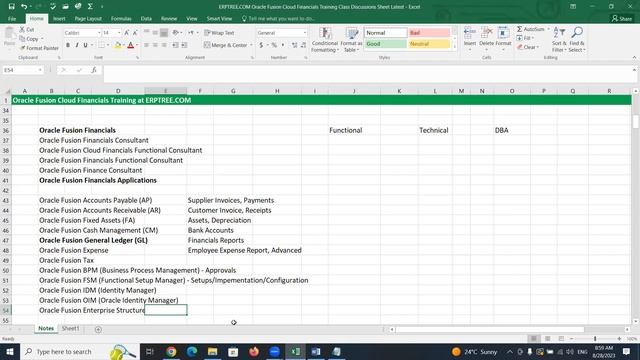The image size is (640, 360).
Task: Click the Insert Function fx icon
Action: [94, 70]
